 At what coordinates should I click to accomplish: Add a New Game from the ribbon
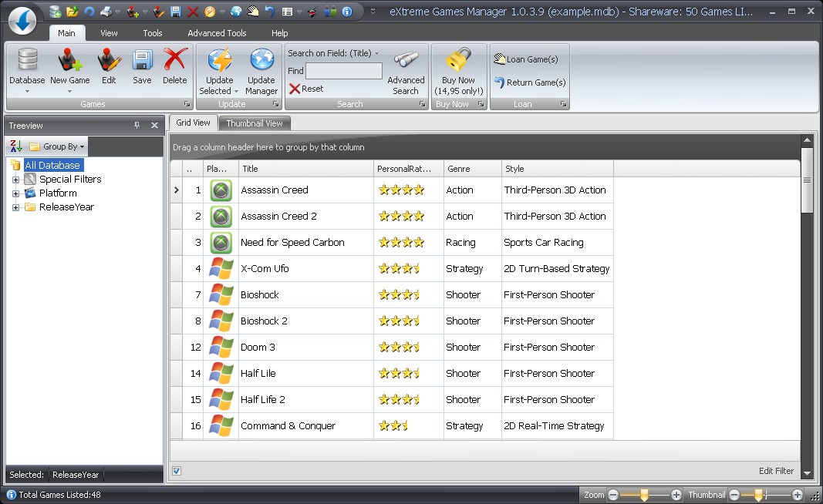pos(70,71)
